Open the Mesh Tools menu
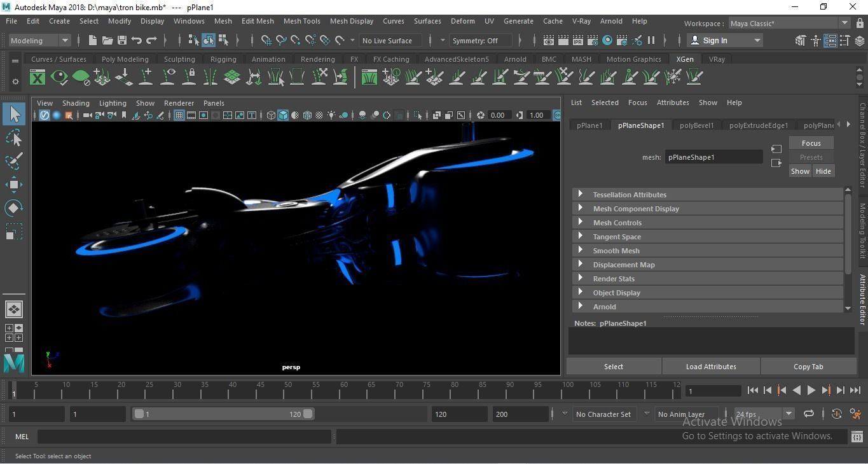Screen dimensions: 868x464 coord(301,21)
